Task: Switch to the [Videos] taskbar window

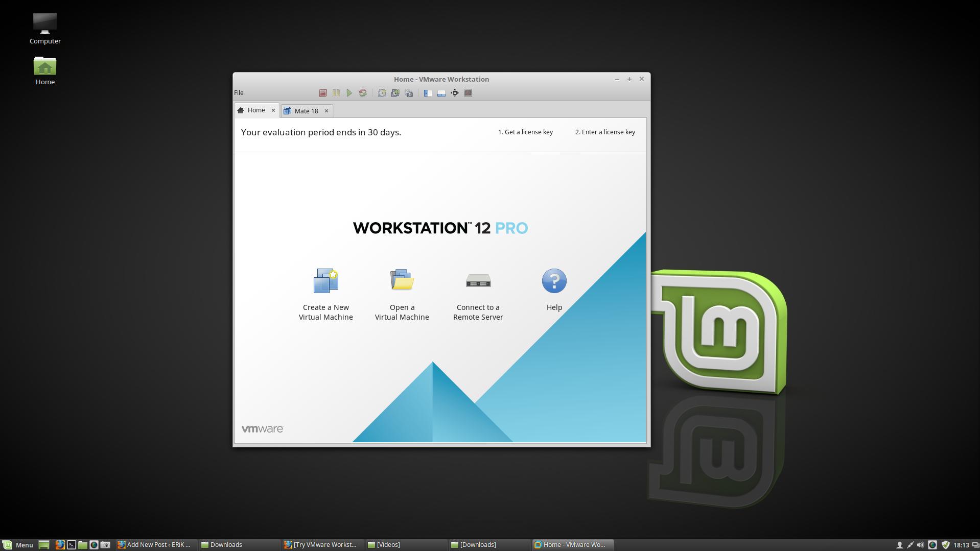Action: pos(406,545)
